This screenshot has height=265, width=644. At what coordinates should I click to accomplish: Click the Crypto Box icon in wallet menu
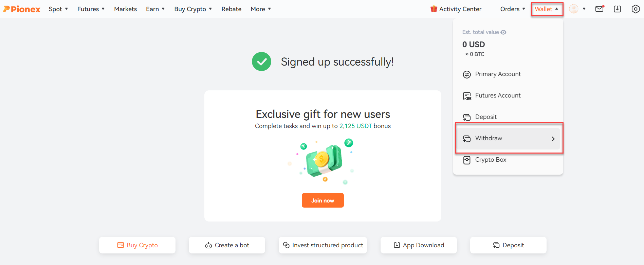coord(467,160)
